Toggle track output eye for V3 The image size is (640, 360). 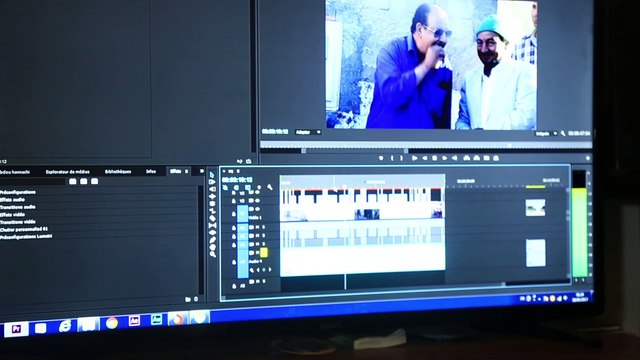click(x=258, y=192)
